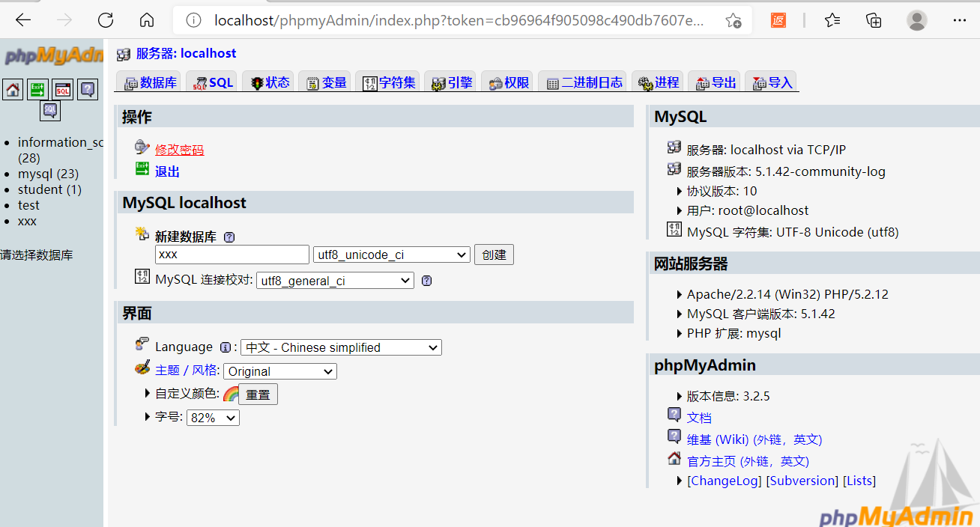
Task: Open the 官方主页 link
Action: coord(748,461)
